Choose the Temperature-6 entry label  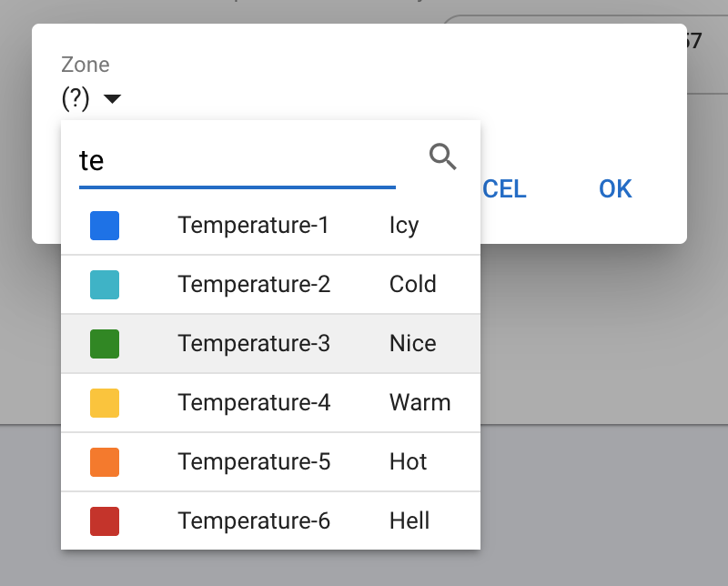[253, 520]
